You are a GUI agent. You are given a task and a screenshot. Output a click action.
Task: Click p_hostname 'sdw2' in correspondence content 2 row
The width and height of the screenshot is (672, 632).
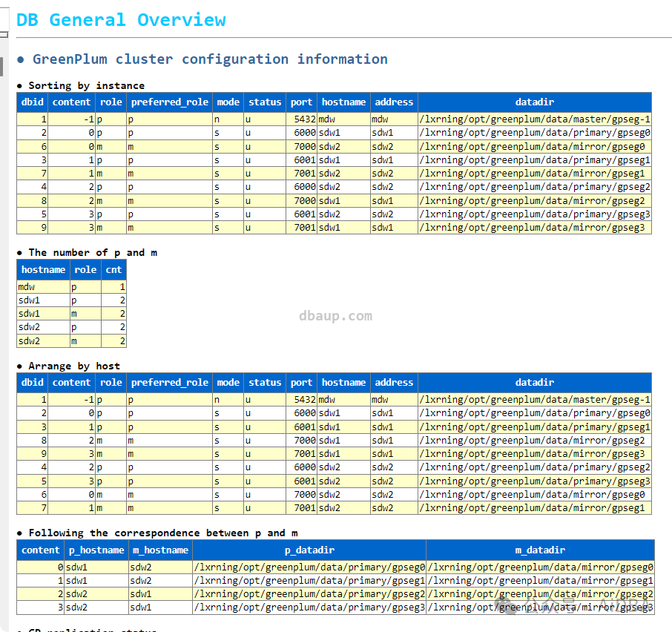pyautogui.click(x=96, y=594)
